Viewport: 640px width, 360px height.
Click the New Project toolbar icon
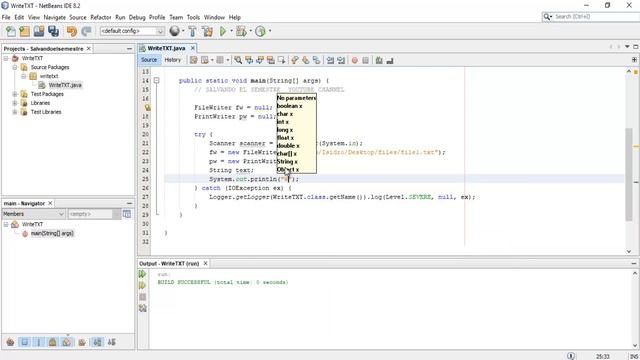tap(24, 31)
